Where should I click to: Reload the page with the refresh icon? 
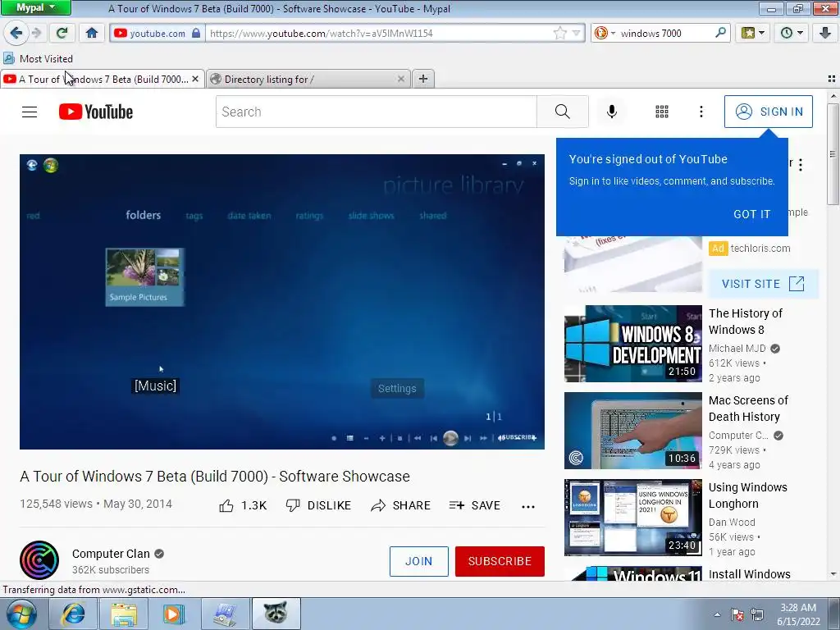[x=62, y=33]
